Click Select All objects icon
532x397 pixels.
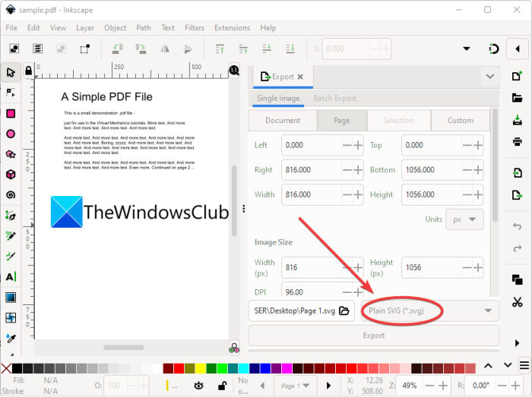pyautogui.click(x=14, y=49)
